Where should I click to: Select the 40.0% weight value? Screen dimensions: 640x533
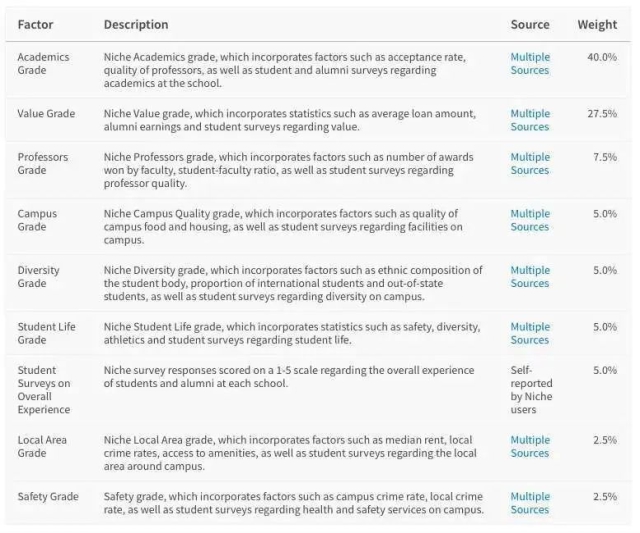(x=602, y=57)
